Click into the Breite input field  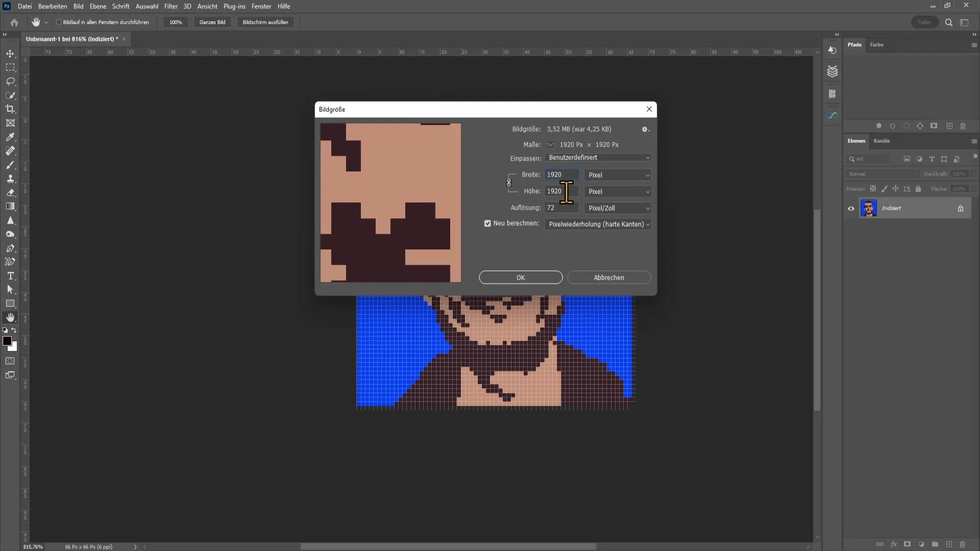(561, 175)
